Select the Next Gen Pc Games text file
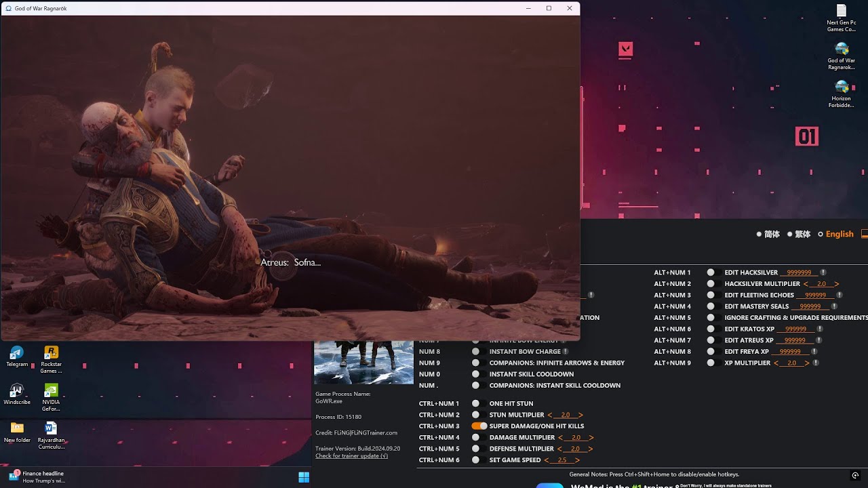Screen dimensions: 868x488 pyautogui.click(x=842, y=18)
